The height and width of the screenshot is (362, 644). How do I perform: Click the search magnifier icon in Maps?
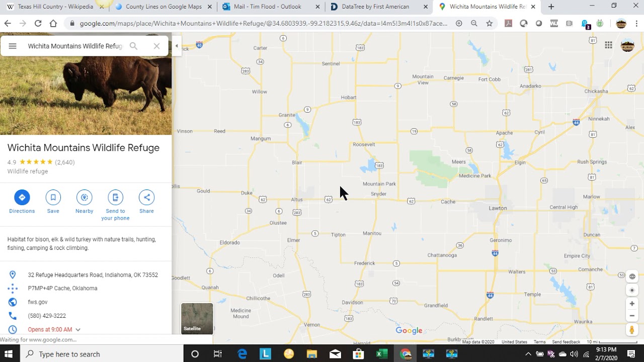click(133, 46)
